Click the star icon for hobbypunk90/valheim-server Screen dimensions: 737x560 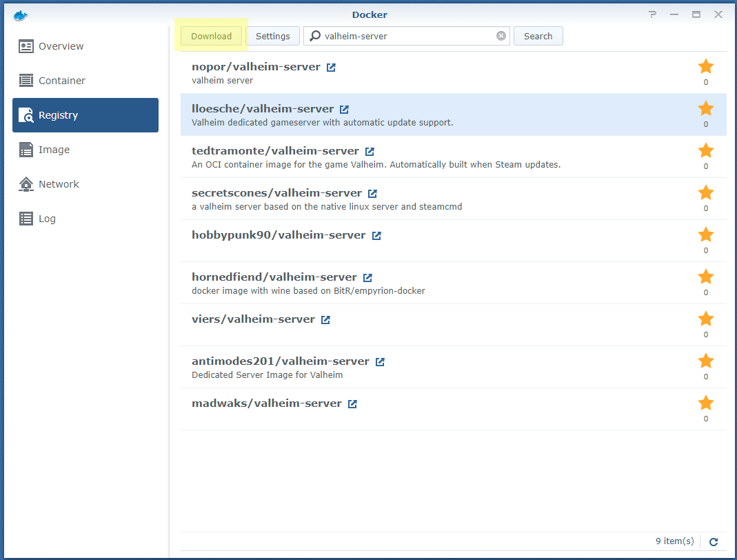705,234
